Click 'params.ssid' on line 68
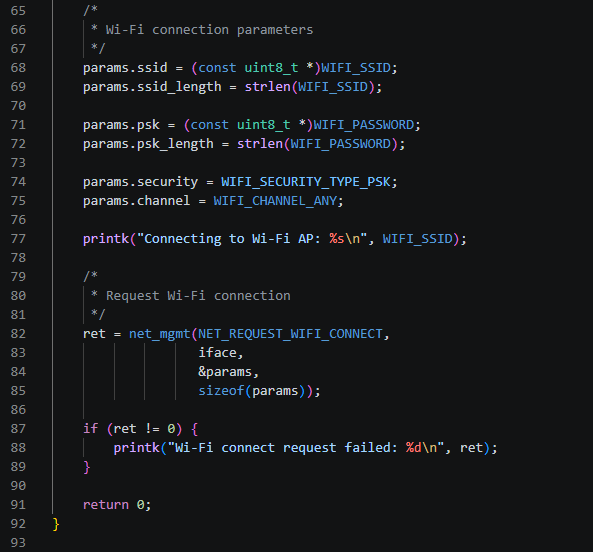 (125, 68)
